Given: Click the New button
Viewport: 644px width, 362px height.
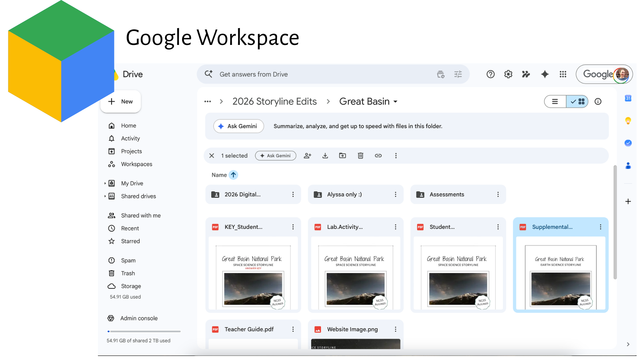Looking at the screenshot, I should click(x=121, y=102).
